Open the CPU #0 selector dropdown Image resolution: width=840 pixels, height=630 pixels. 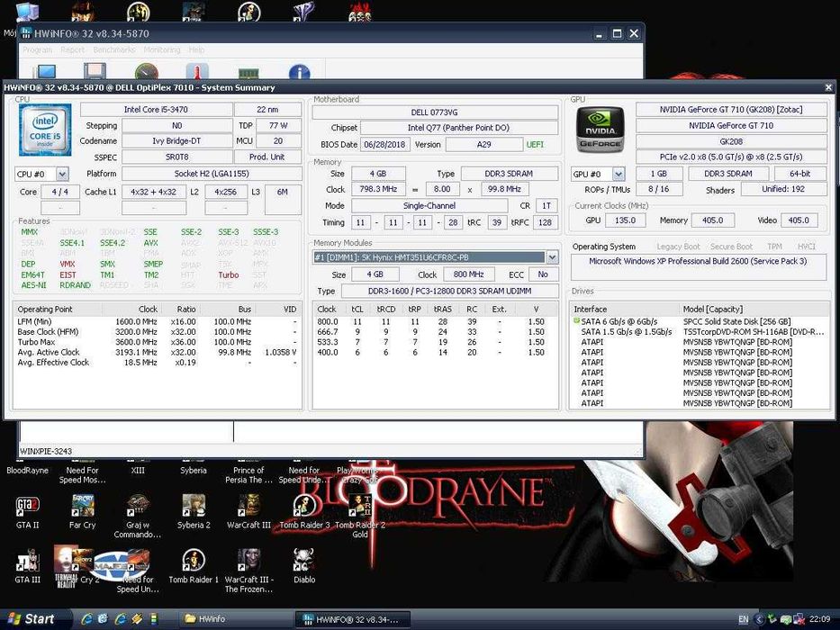pyautogui.click(x=62, y=174)
